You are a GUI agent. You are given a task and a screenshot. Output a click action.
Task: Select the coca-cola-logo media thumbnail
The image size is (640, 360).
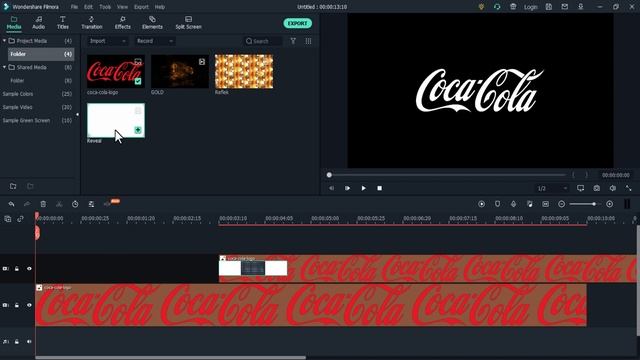[x=116, y=71]
